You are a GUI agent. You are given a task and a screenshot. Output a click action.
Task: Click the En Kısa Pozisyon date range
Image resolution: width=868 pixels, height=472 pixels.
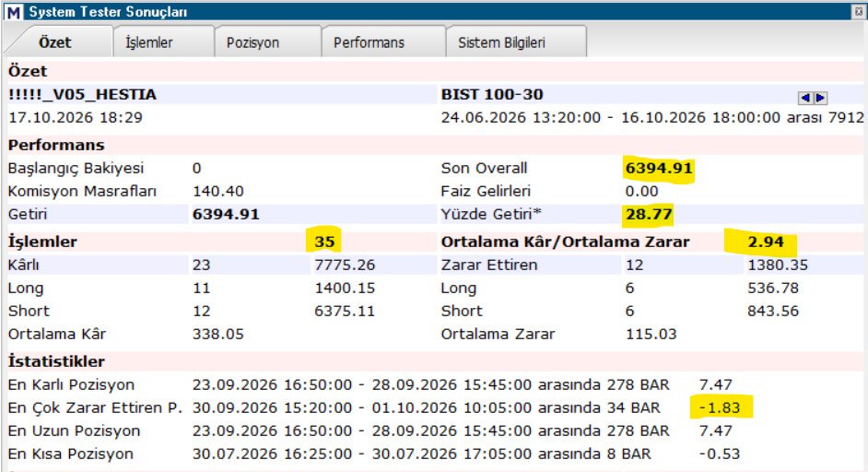point(422,454)
